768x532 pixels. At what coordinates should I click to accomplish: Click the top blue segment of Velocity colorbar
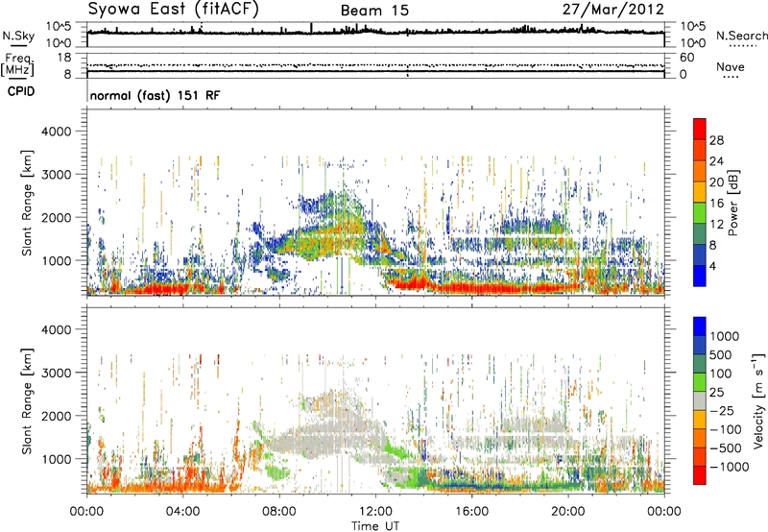pyautogui.click(x=700, y=326)
